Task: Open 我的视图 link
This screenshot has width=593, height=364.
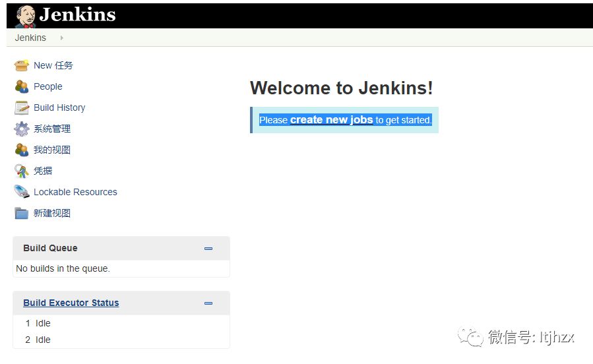Action: point(52,150)
